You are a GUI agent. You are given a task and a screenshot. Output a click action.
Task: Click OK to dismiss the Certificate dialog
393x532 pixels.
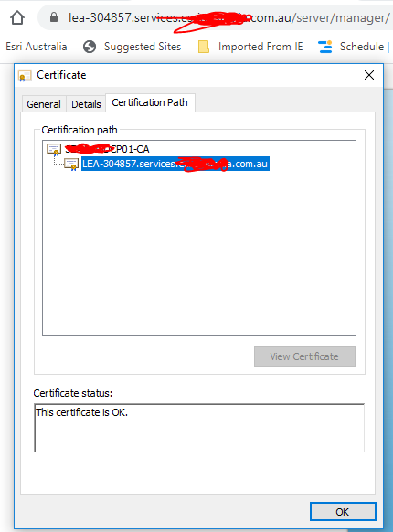coord(343,512)
